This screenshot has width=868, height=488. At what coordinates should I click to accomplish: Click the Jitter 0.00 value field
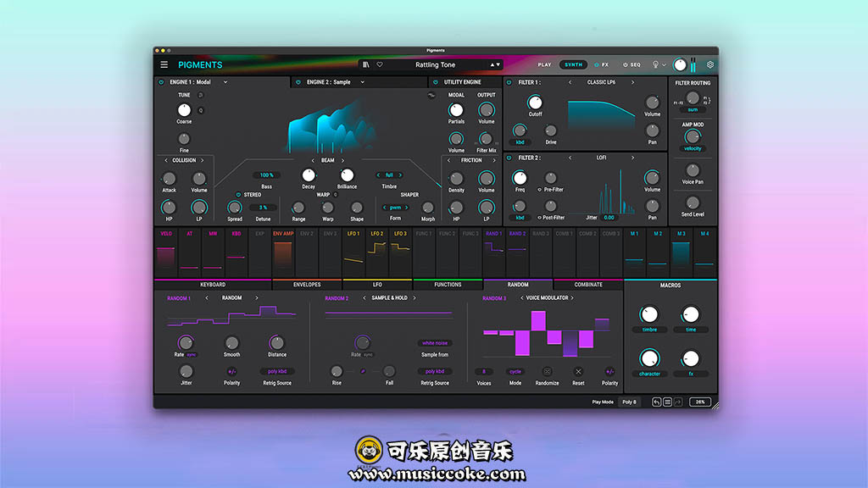point(609,218)
